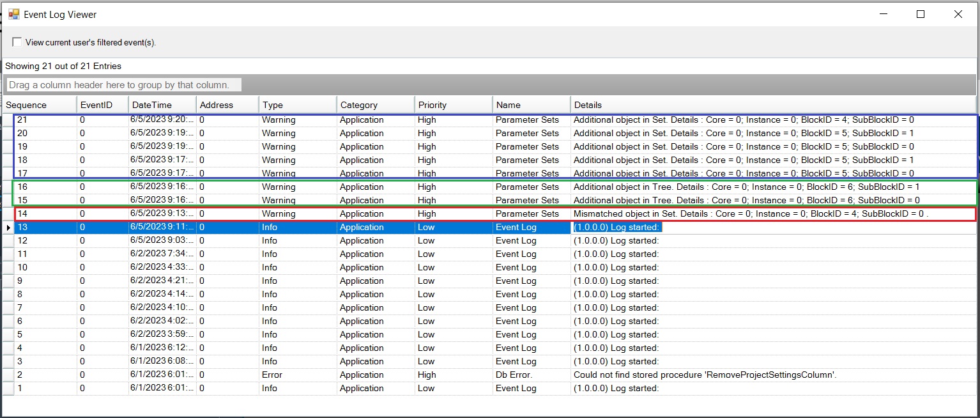Click the DateTime cell of row 10
980x418 pixels.
tap(162, 267)
